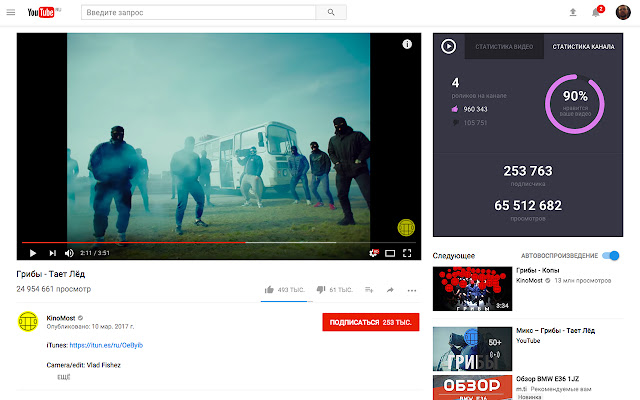This screenshot has height=400, width=640.
Task: Click the 90% rating ring
Action: (575, 104)
